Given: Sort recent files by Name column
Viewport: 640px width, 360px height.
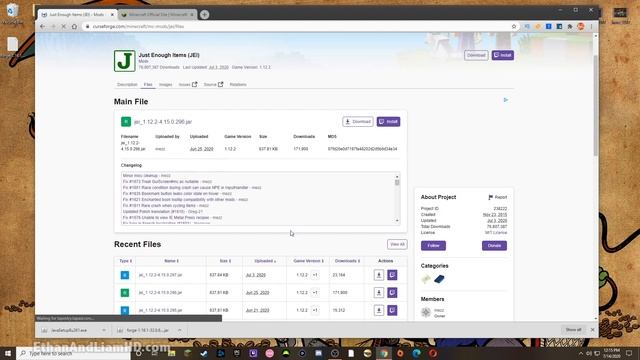Looking at the screenshot, I should coord(171,261).
